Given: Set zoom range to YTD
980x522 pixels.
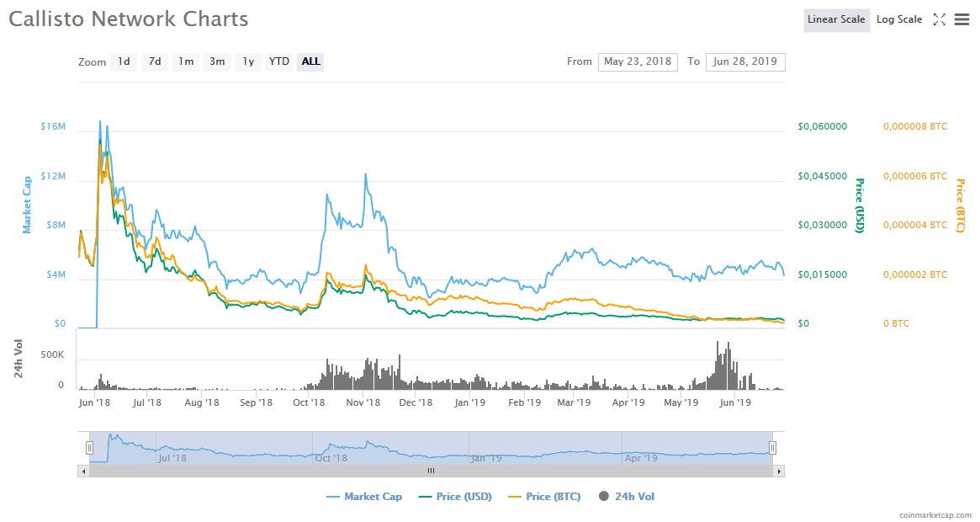Looking at the screenshot, I should click(278, 61).
